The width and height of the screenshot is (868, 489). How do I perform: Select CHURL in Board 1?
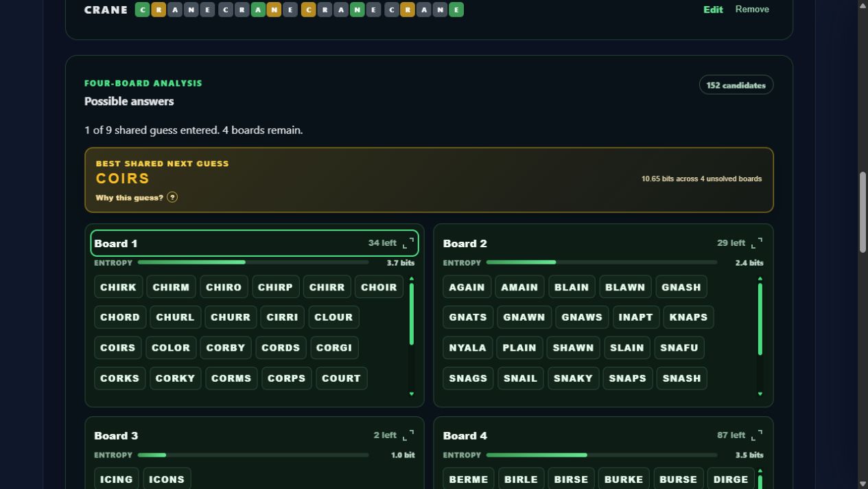tap(175, 317)
